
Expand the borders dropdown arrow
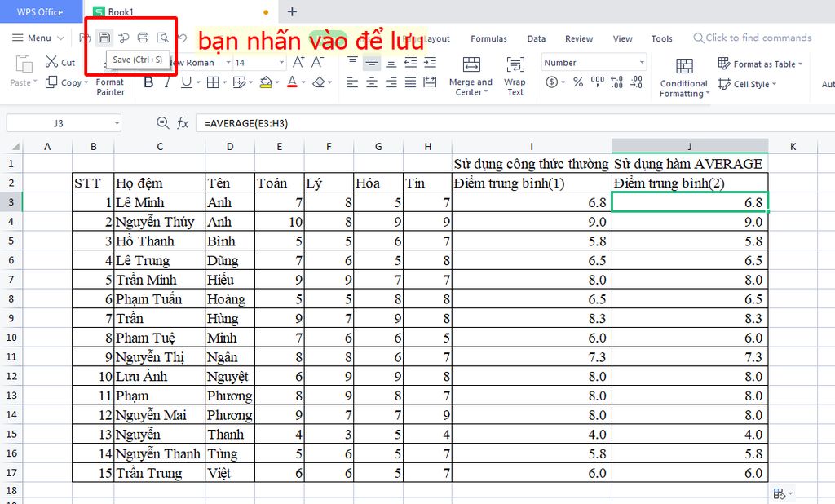(x=224, y=82)
